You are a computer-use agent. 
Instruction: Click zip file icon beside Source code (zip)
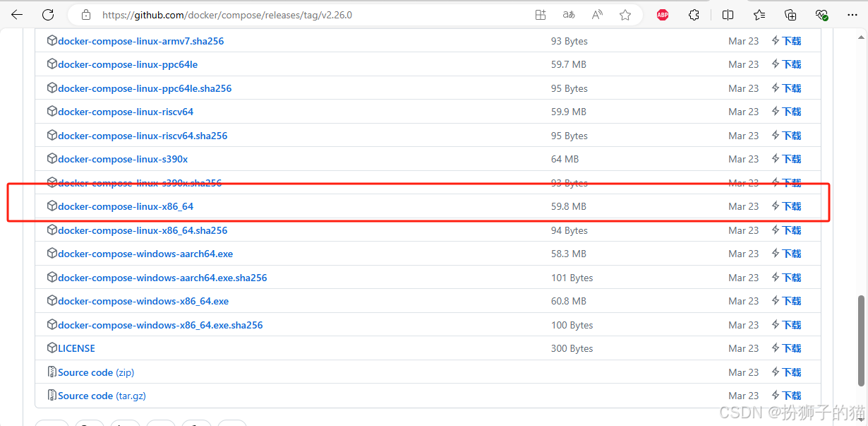point(52,372)
